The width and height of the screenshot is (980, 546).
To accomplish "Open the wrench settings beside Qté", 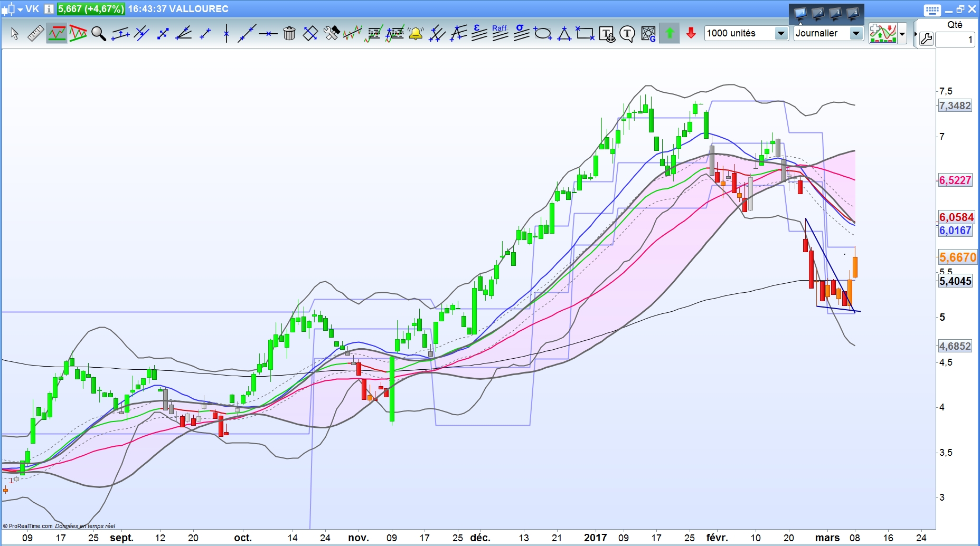I will (926, 39).
